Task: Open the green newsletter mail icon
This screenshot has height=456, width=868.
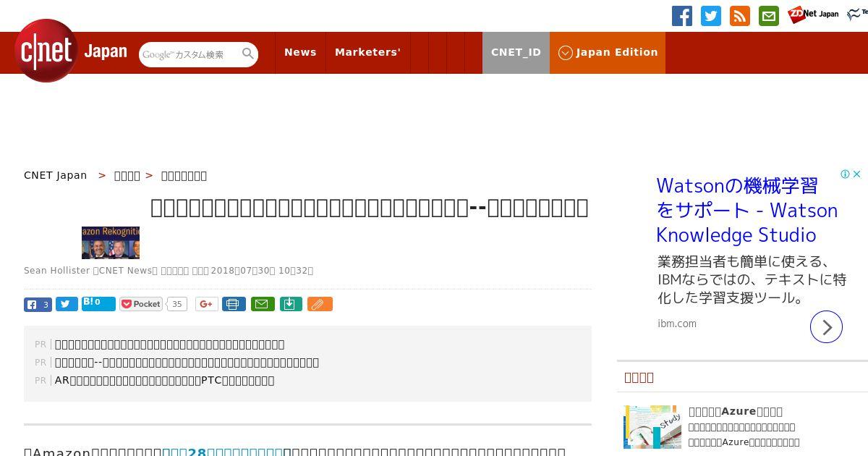Action: (x=769, y=16)
